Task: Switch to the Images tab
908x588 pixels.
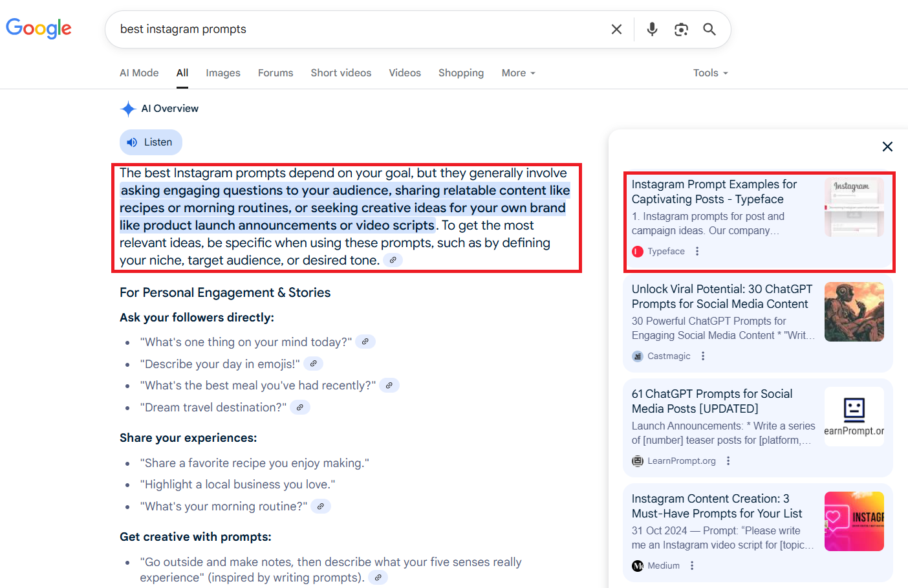Action: [222, 72]
